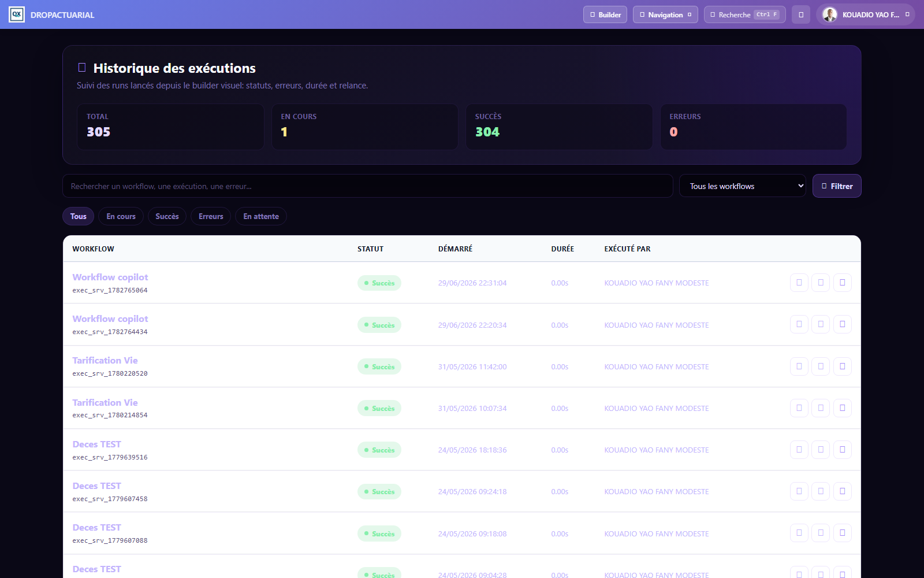Screen dimensions: 924x578
Task: Click the middle action icon for exec_srv_1782764434
Action: point(821,324)
